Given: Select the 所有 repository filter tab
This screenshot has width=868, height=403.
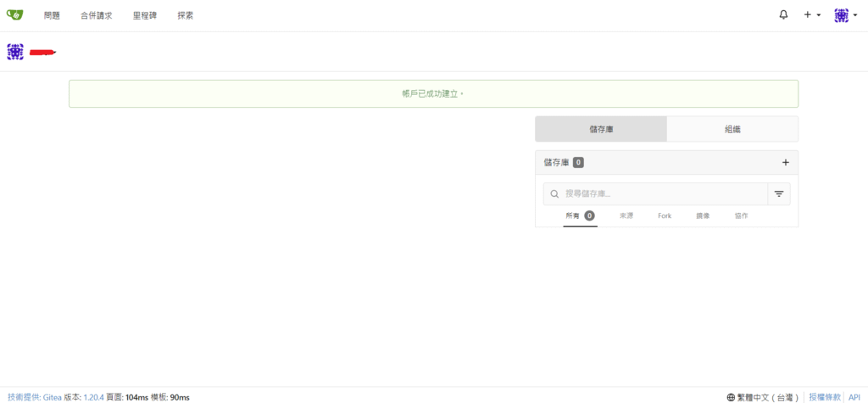Looking at the screenshot, I should [580, 215].
